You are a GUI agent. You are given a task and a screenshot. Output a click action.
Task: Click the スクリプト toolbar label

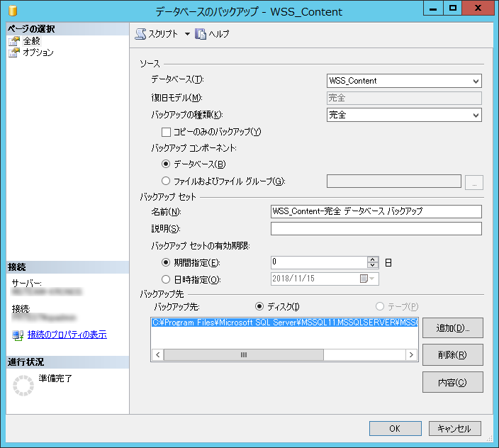(163, 34)
